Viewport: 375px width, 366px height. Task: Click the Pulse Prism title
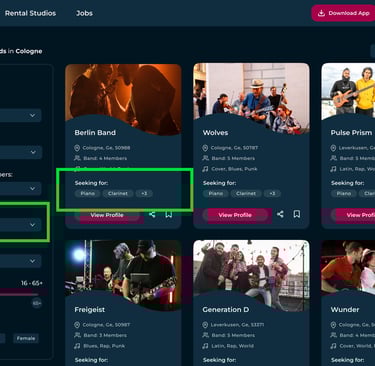pyautogui.click(x=351, y=133)
